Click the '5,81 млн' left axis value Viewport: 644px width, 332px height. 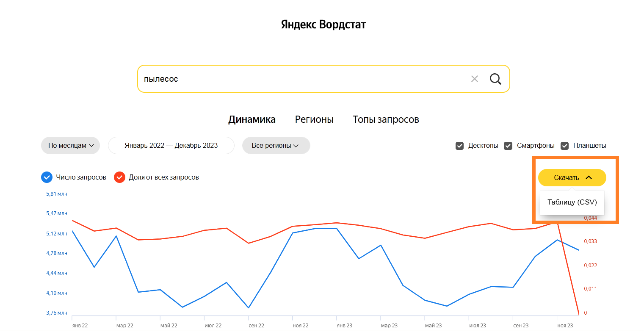(x=57, y=194)
